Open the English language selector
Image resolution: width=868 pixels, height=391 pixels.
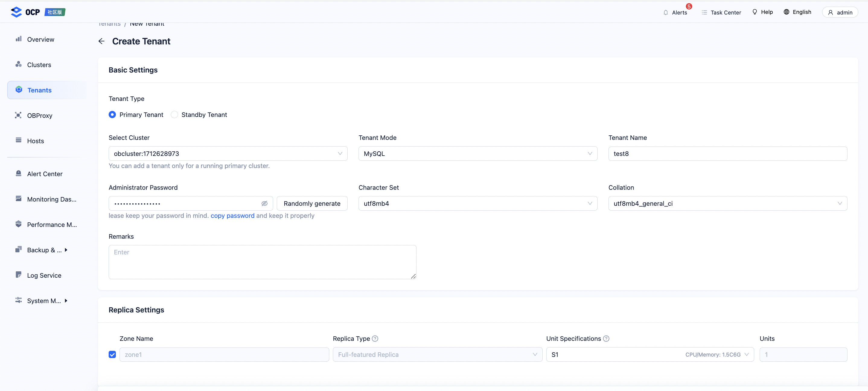pyautogui.click(x=797, y=12)
